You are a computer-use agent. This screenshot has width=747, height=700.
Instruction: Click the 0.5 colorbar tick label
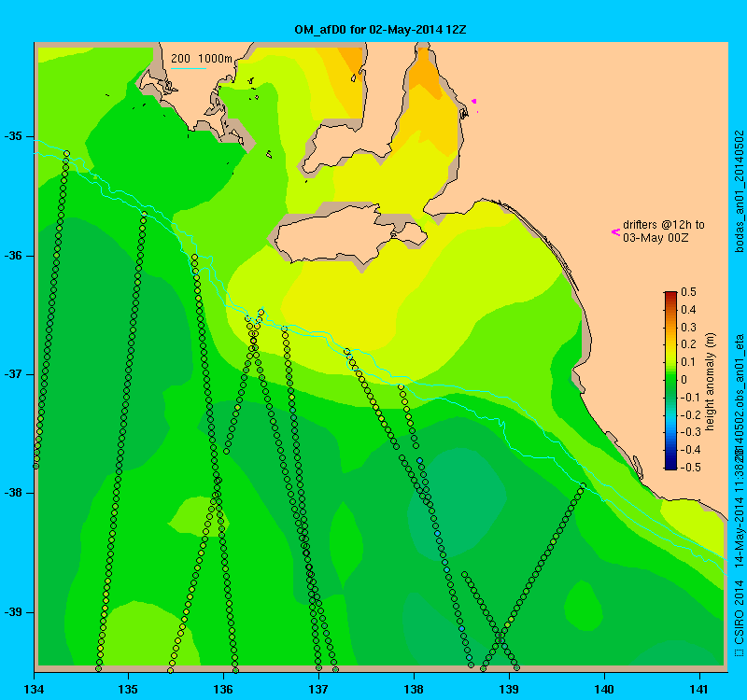pos(688,292)
